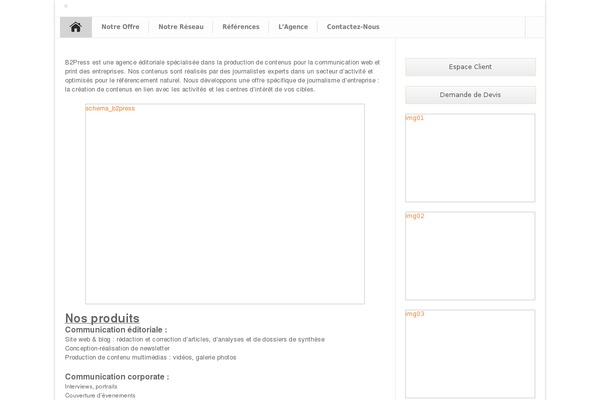Open the img02 sidebar image

click(x=470, y=256)
